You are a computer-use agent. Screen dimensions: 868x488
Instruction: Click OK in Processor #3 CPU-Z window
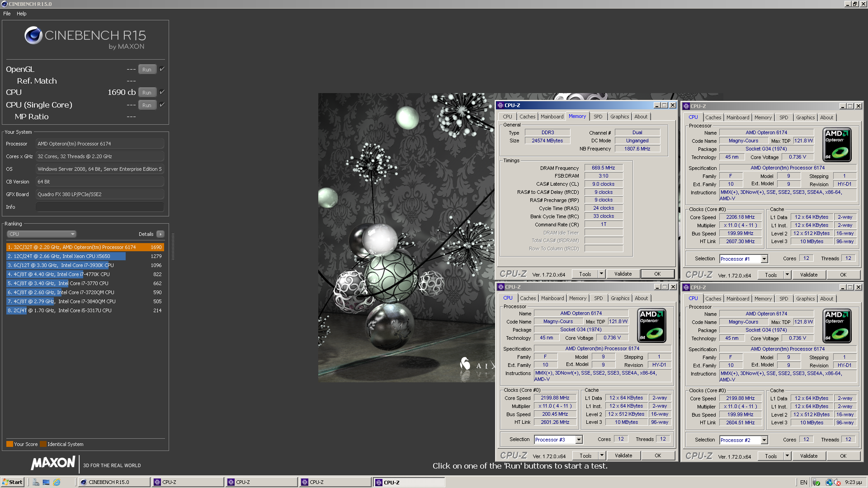pos(658,455)
